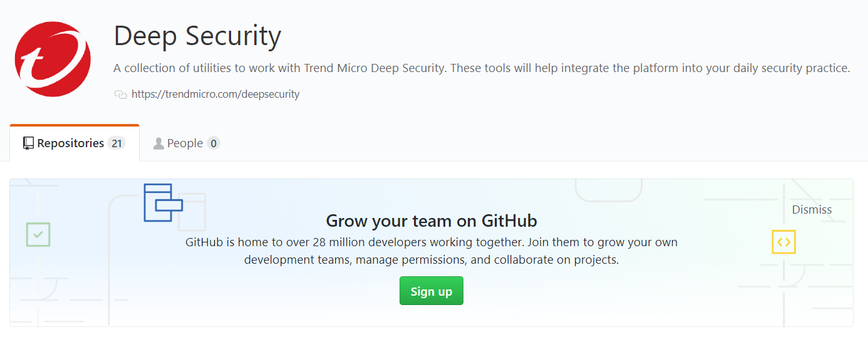Click the people count badge showing 0
Image resolution: width=868 pixels, height=342 pixels.
pyautogui.click(x=214, y=143)
